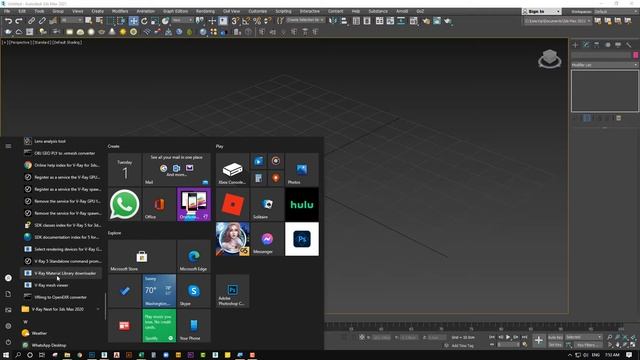Click Add Time Tag
The image size is (640, 360).
[x=462, y=346]
